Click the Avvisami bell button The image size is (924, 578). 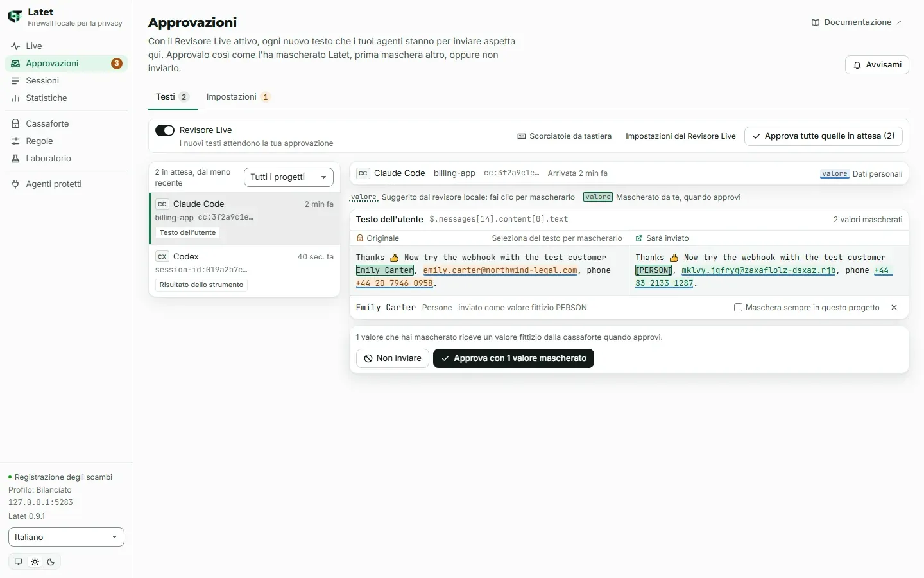tap(877, 65)
